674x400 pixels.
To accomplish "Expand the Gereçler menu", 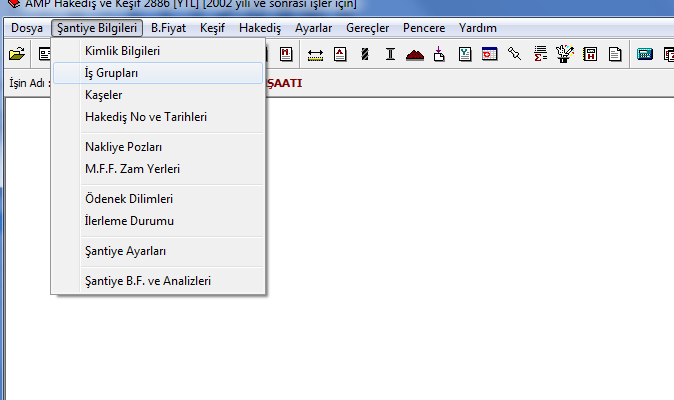I will point(367,28).
